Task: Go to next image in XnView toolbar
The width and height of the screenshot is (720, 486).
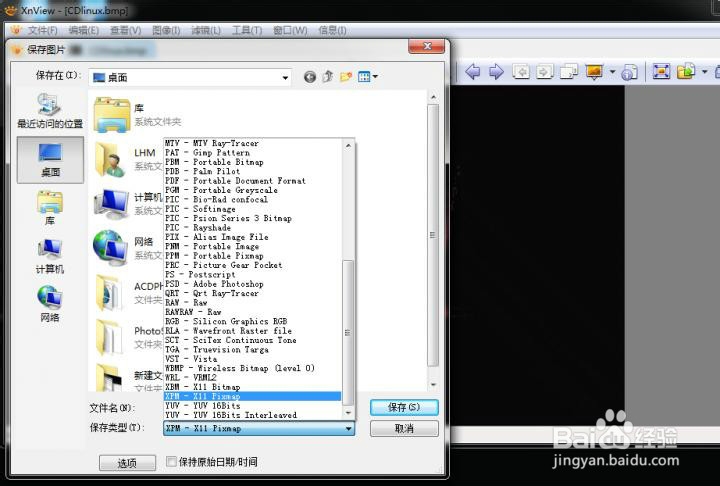Action: [x=496, y=72]
